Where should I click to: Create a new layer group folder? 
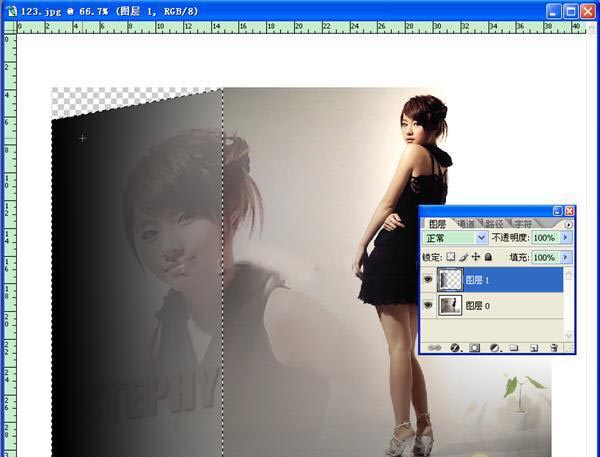point(514,348)
